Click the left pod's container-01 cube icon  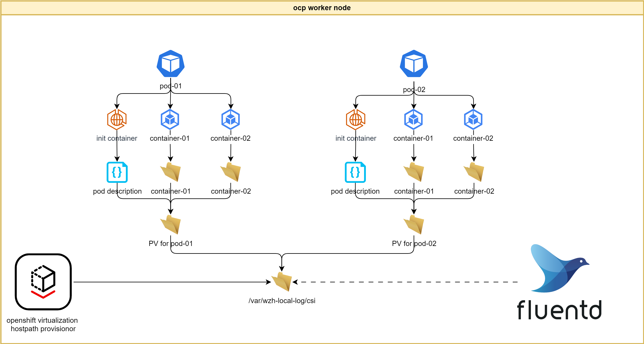(170, 119)
